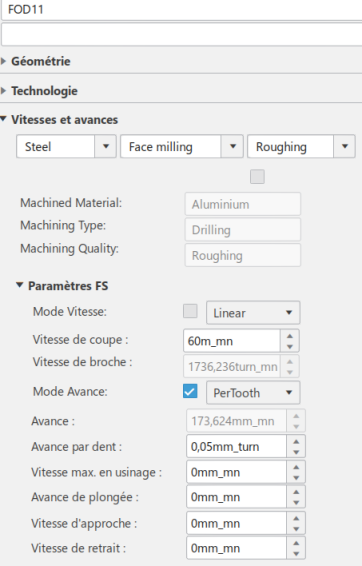Click the Vitesse de coupe value field
This screenshot has height=566, width=362.
coord(232,341)
